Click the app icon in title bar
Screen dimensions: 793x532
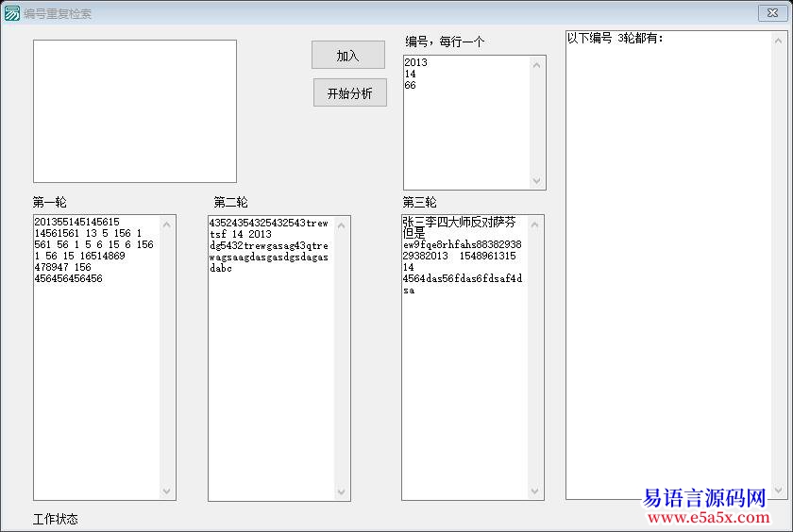click(11, 13)
